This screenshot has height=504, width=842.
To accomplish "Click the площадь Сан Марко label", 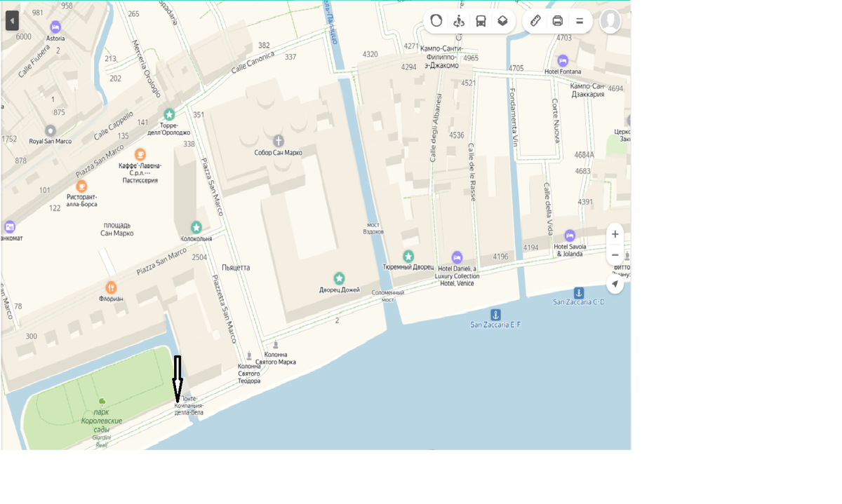I will [116, 229].
